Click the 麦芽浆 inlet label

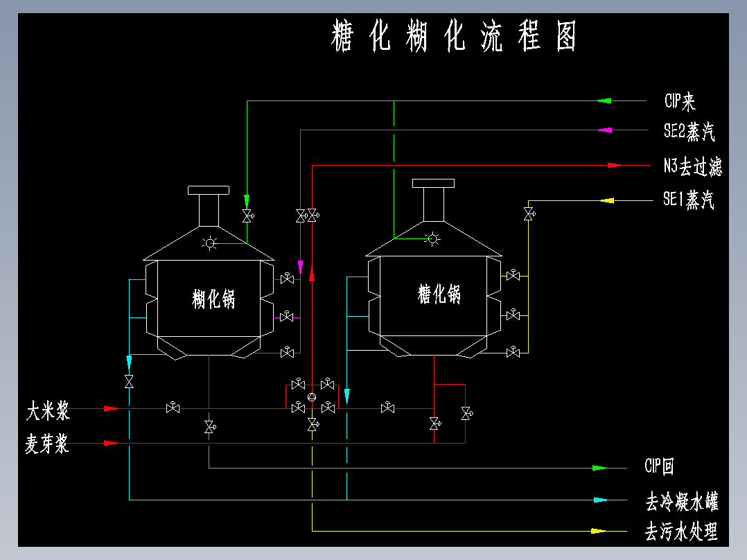46,444
